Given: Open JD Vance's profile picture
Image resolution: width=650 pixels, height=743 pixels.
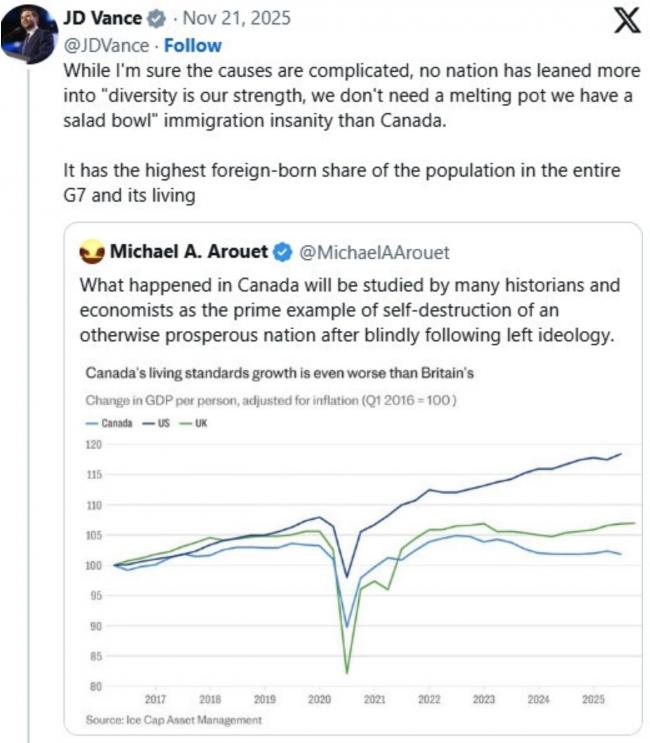Looking at the screenshot, I should pos(27,31).
